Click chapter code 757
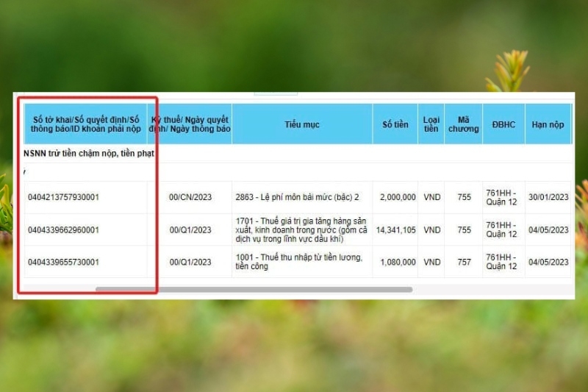Screen dimensions: 588x392 click(x=464, y=263)
